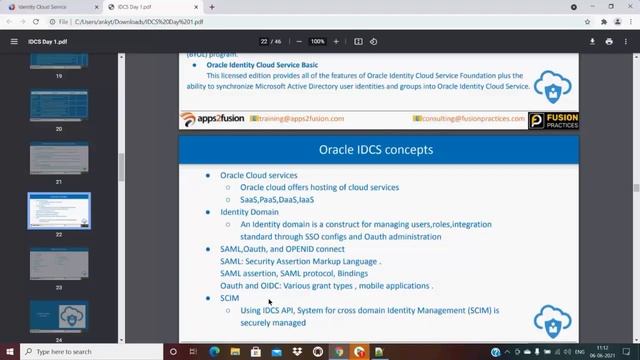Open the PDF viewer more actions menu
Image resolution: width=640 pixels, height=360 pixels.
tap(626, 42)
